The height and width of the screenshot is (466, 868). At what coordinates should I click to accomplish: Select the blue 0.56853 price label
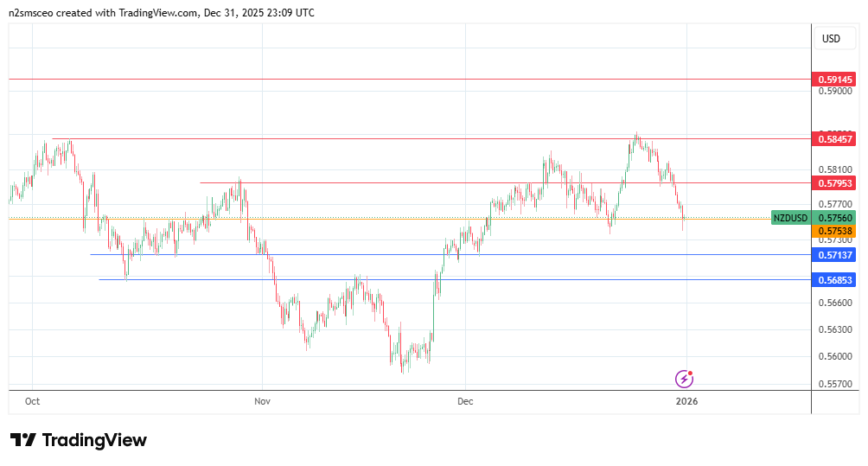pos(834,280)
